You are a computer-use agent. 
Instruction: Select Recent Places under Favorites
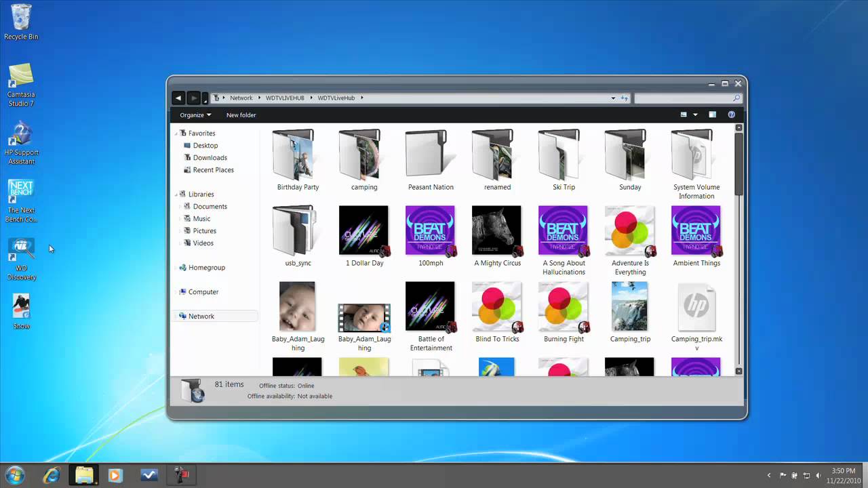point(214,170)
